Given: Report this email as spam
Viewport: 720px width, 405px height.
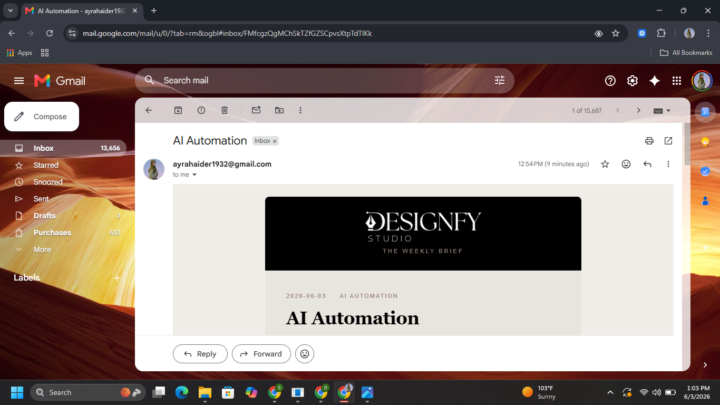Looking at the screenshot, I should pos(201,110).
